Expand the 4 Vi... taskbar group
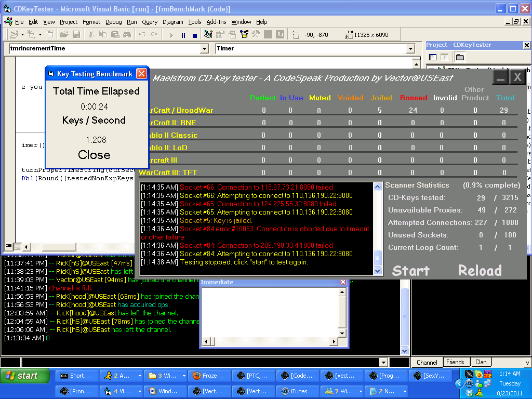 coord(140,392)
